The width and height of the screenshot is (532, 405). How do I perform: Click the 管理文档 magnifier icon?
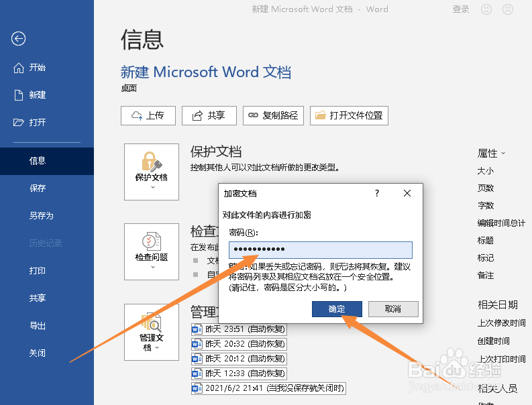(152, 322)
